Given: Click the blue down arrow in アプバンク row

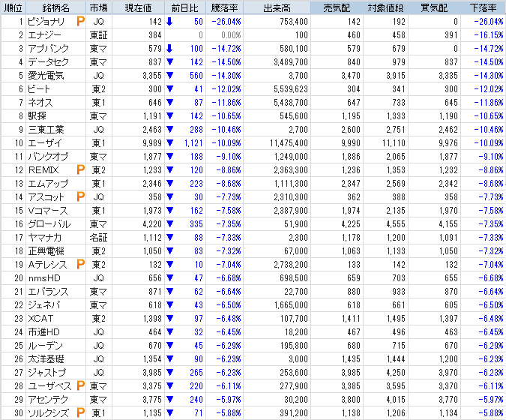Looking at the screenshot, I should click(x=169, y=49).
